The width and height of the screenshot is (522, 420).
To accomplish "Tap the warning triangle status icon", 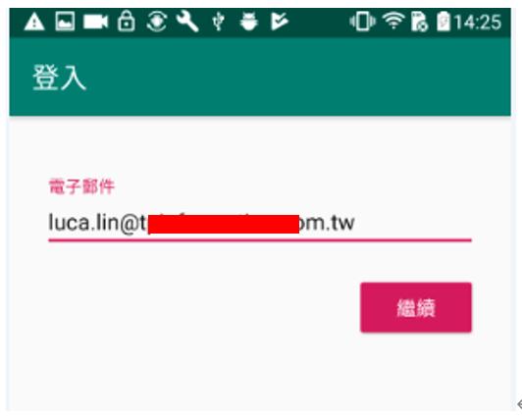I will (34, 22).
